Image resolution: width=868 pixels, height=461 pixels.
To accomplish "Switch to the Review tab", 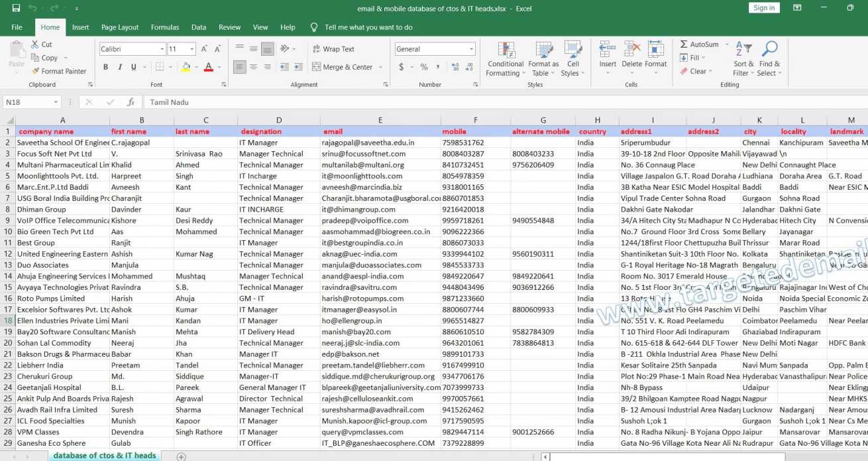I will pos(229,27).
